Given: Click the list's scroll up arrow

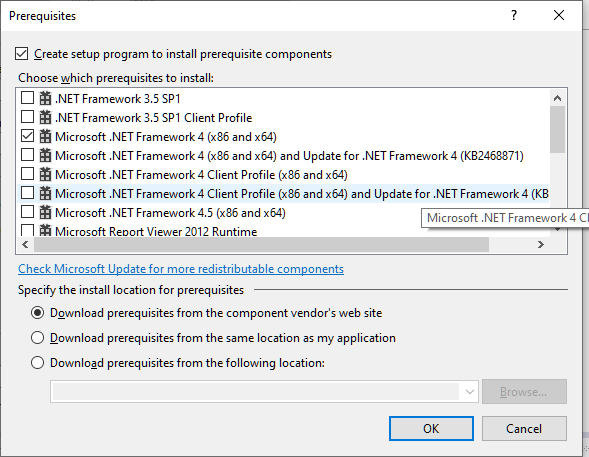Looking at the screenshot, I should pyautogui.click(x=557, y=98).
